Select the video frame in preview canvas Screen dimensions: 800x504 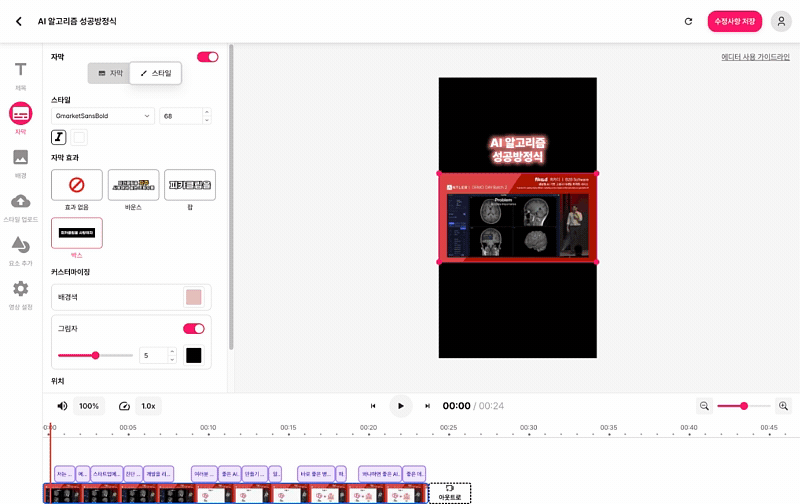[x=518, y=218]
